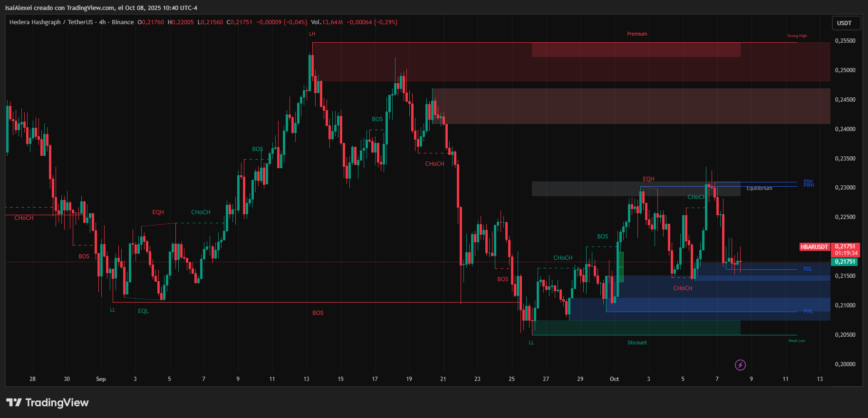Open the USDT currency selector
This screenshot has width=868, height=418.
tap(844, 23)
